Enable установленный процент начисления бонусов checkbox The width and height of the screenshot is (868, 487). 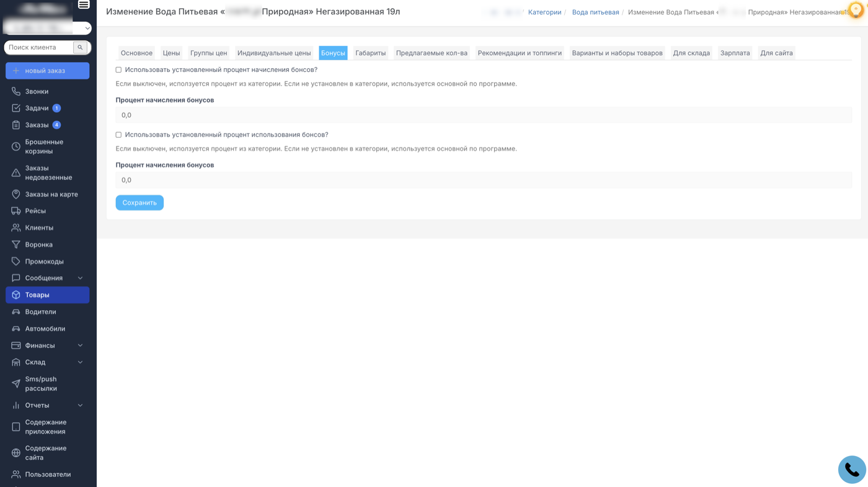118,70
